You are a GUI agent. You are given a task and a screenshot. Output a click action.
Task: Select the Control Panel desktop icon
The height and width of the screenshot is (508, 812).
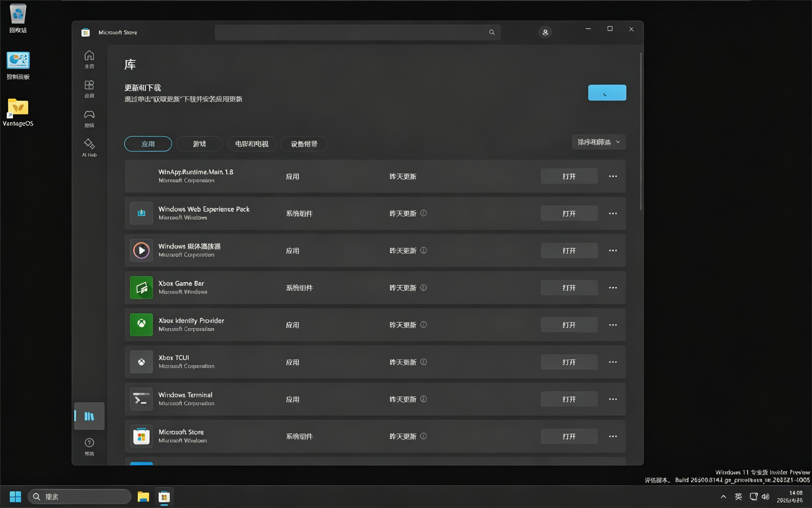(18, 65)
